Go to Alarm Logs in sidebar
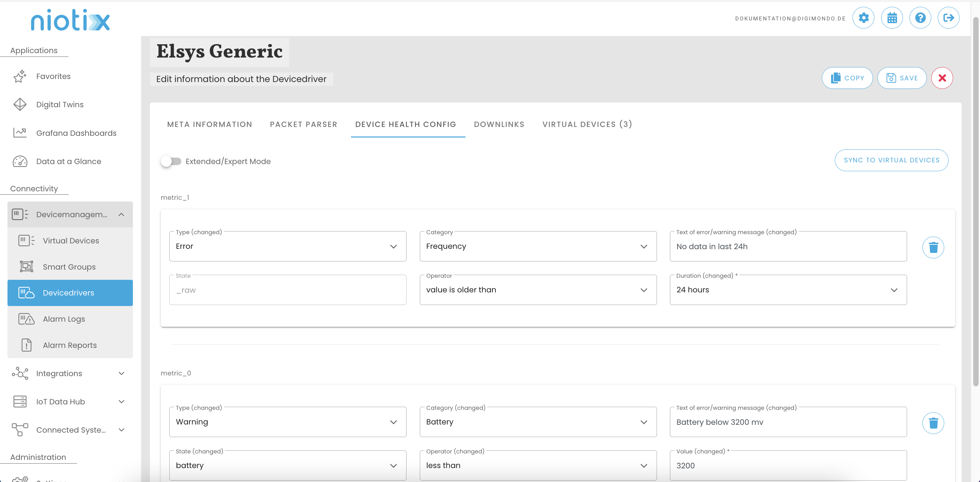This screenshot has height=482, width=980. click(x=64, y=319)
